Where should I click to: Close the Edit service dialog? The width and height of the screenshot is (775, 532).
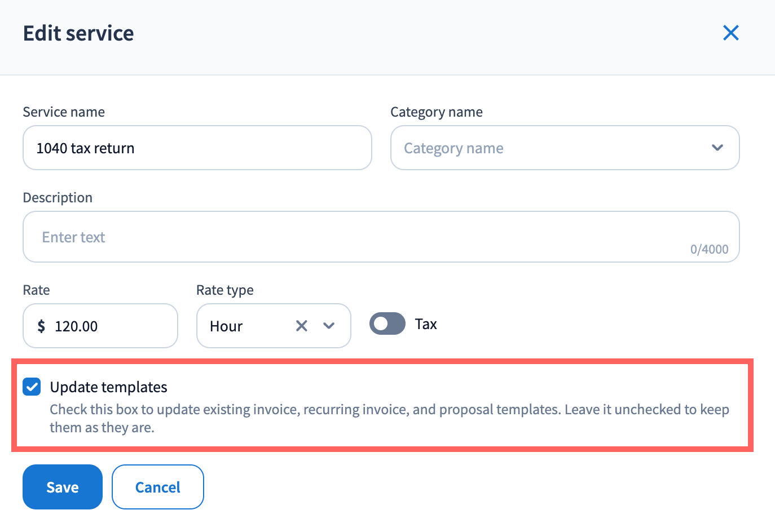(730, 33)
